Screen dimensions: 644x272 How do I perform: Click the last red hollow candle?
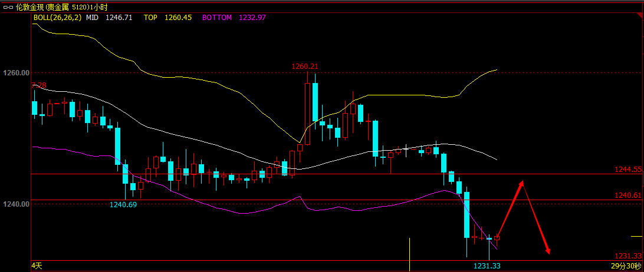tap(497, 238)
